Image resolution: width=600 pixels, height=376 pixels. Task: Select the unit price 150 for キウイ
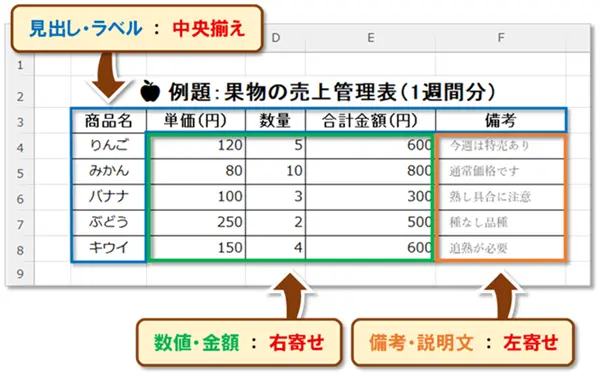(196, 248)
